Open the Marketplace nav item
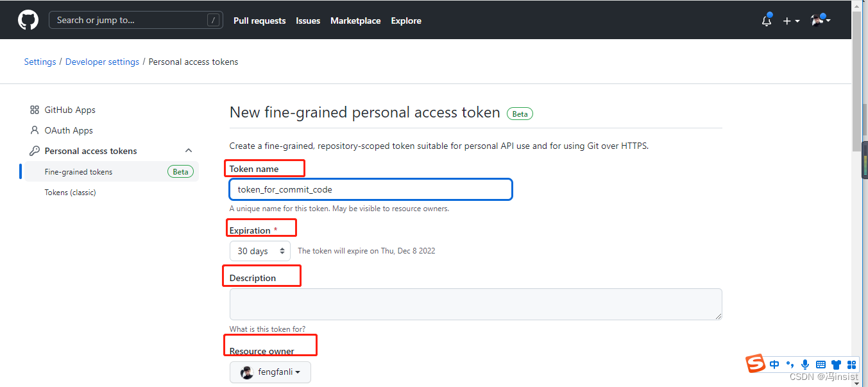868x387 pixels. 355,21
